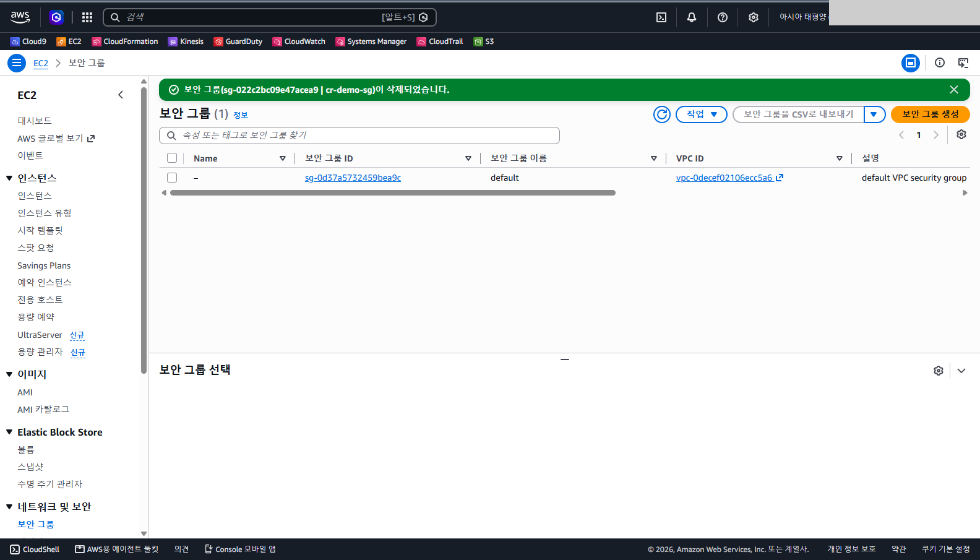Open the CSV export dropdown arrow
Screen dimensions: 980x560
click(874, 114)
